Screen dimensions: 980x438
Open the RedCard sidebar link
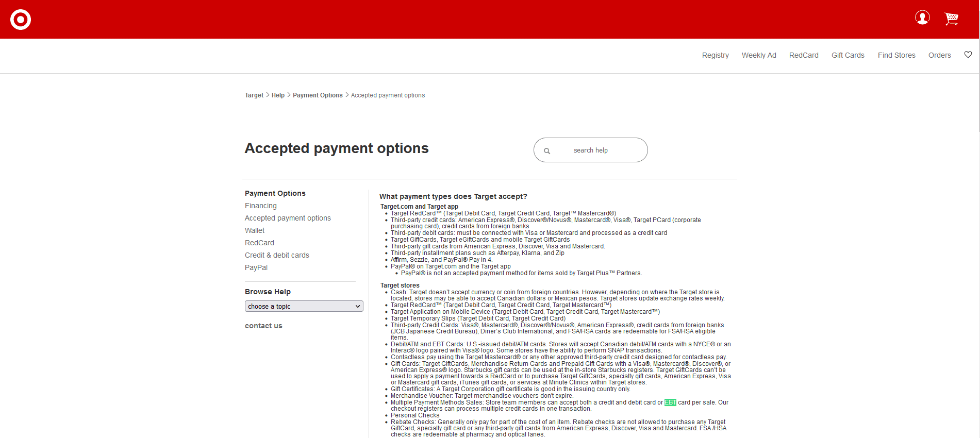pos(259,243)
